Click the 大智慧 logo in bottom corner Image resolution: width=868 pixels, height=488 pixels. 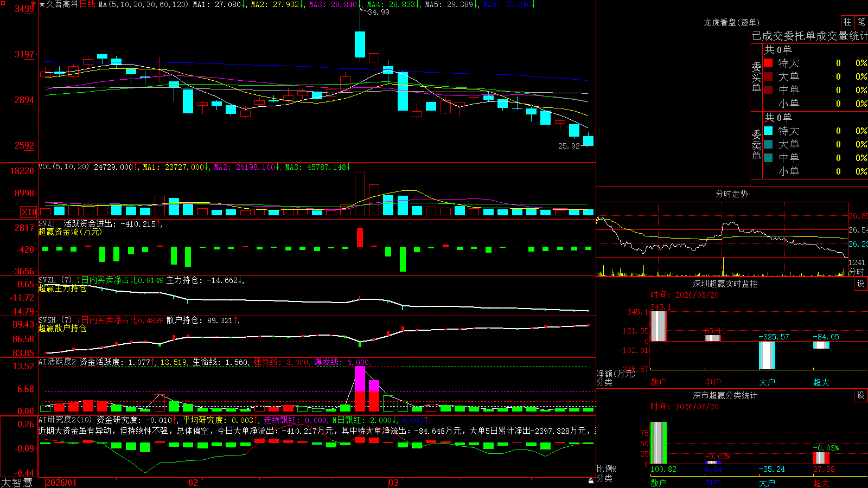[17, 483]
